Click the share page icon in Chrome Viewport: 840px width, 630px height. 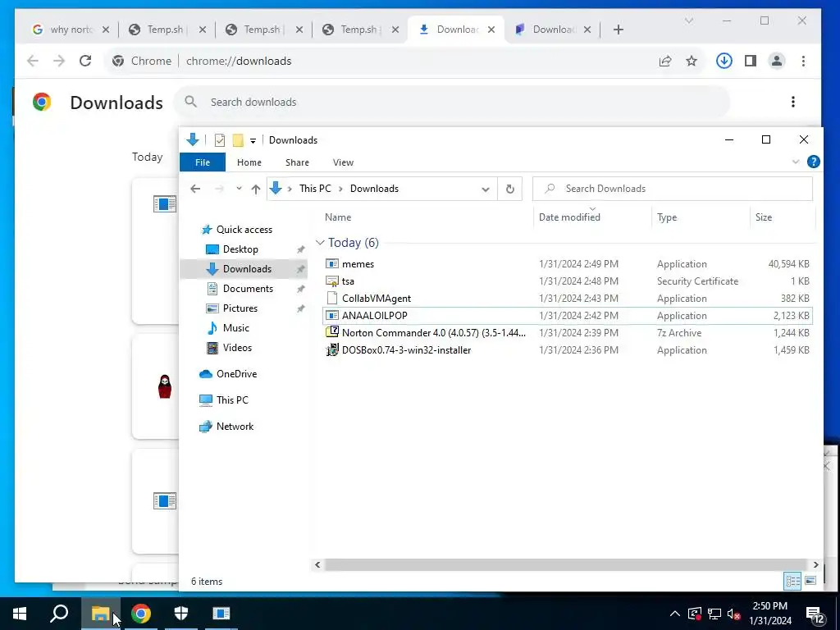pos(664,61)
